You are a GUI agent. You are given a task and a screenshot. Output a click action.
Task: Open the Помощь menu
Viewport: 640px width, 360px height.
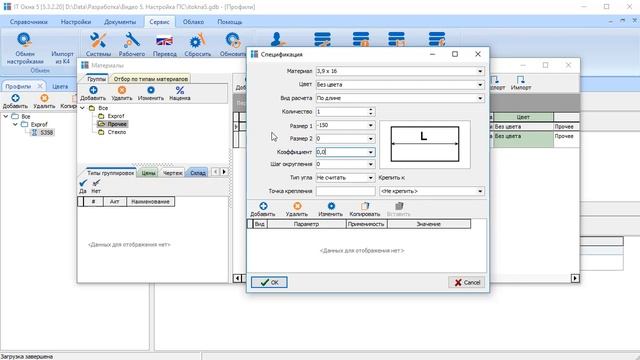tap(230, 22)
